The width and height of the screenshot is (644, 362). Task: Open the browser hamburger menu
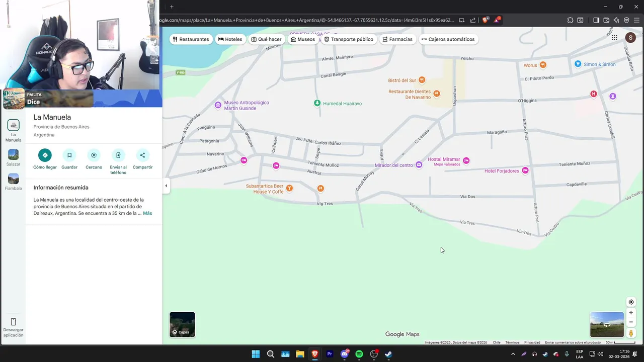[x=636, y=20]
